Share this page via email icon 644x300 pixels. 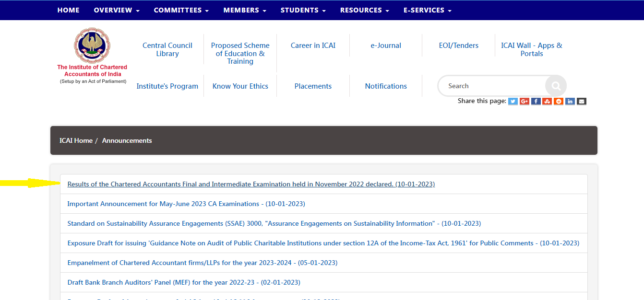pos(582,101)
